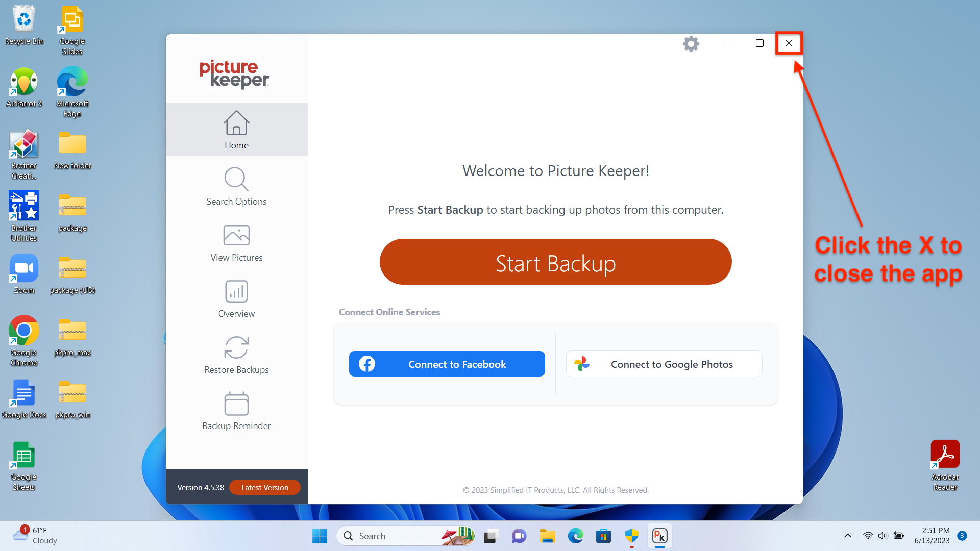Screen dimensions: 980x551
Task: Open Microsoft Store from taskbar
Action: pos(603,536)
